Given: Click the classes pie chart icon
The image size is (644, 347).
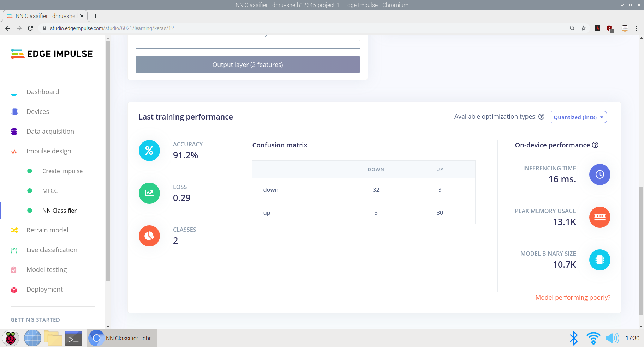Looking at the screenshot, I should [x=149, y=236].
